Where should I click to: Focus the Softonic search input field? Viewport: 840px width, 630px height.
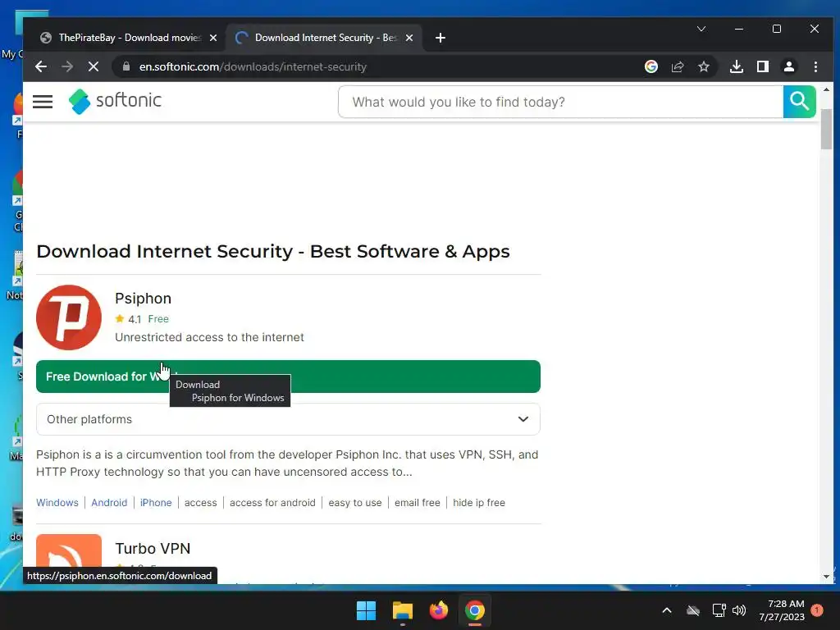coord(560,102)
